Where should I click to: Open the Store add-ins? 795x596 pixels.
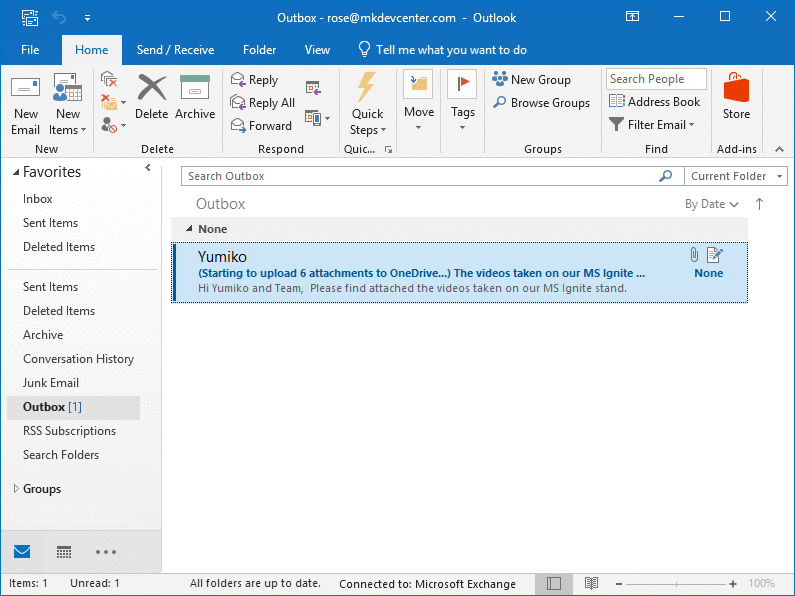tap(736, 96)
